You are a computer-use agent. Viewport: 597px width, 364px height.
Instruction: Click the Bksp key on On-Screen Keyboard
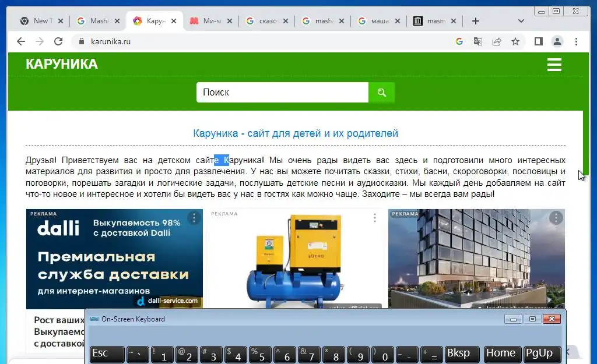pyautogui.click(x=462, y=355)
